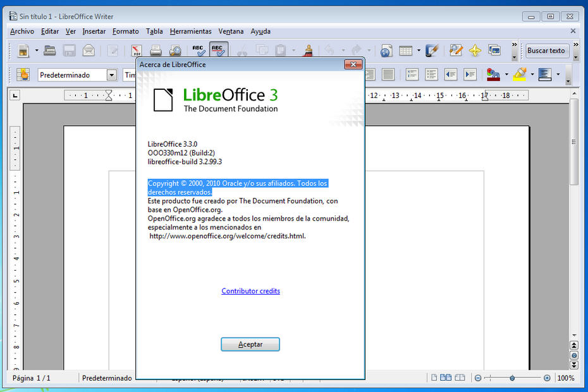Open the Formato menu
Viewport: 588px width, 392px height.
point(126,32)
